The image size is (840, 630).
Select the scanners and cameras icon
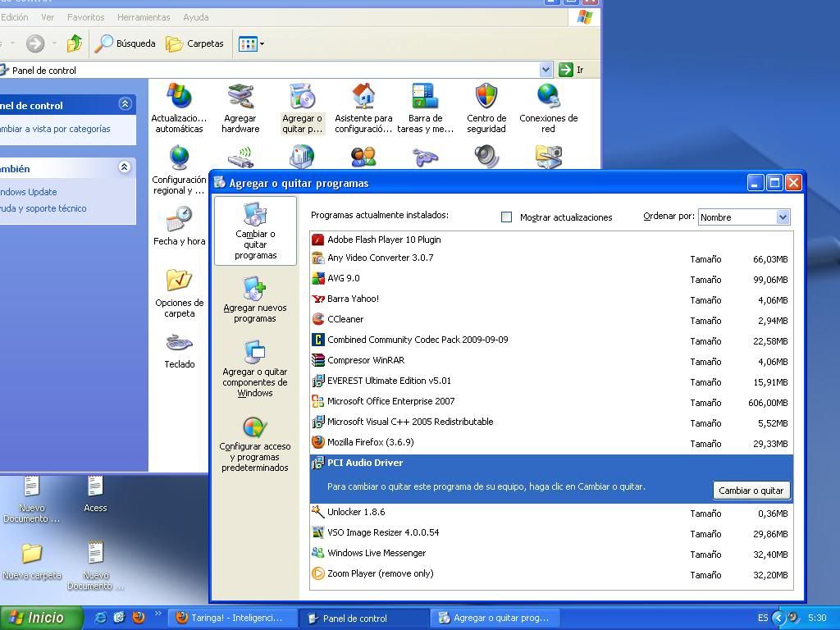point(549,157)
